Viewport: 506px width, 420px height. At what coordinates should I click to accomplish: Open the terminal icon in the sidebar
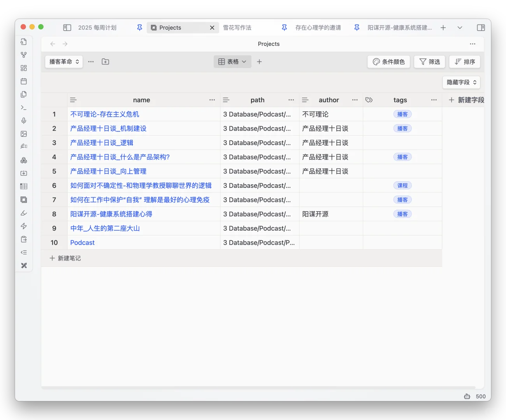click(x=23, y=107)
